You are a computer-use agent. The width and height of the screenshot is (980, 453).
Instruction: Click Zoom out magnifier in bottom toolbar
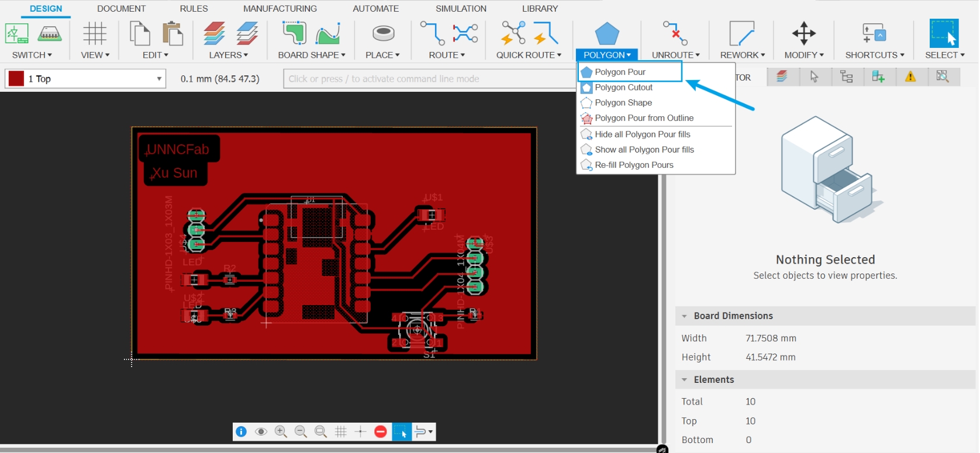301,432
